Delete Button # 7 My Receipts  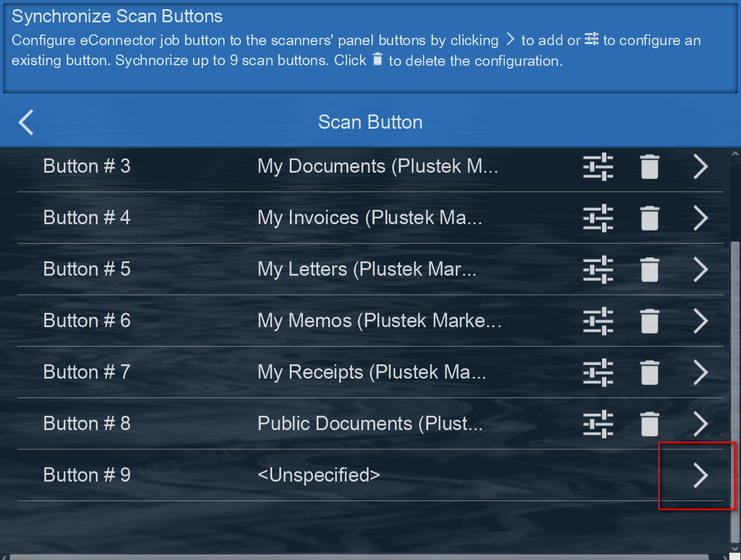[x=650, y=373]
